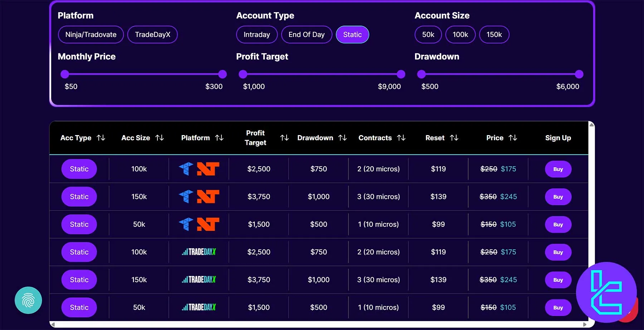Select the Intraday account type filter

tap(257, 35)
